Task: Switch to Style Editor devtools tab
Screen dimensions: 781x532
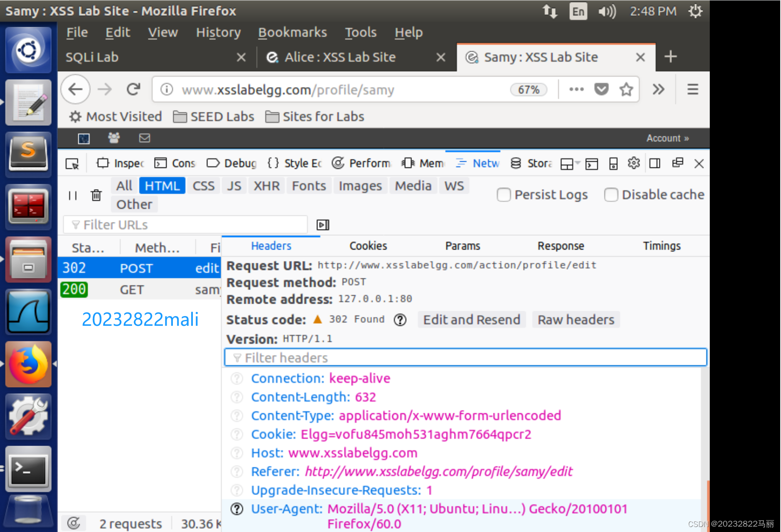Action: 294,163
